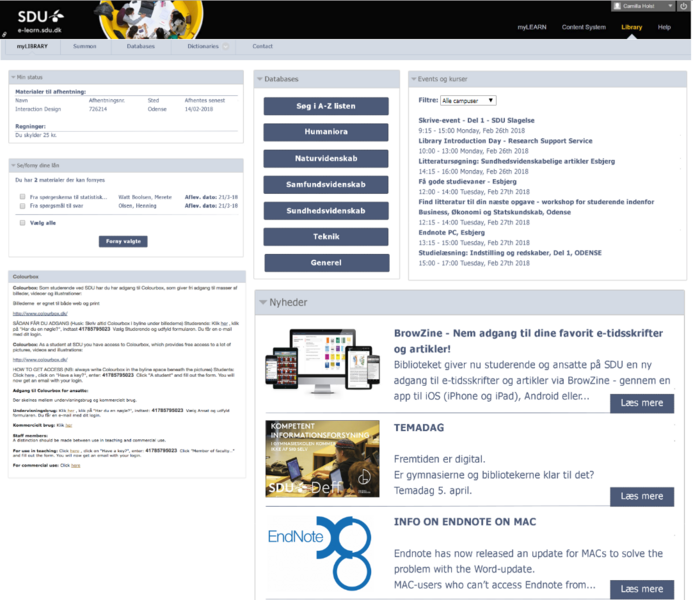Check the 'Fra spørgsmål til svar' loan checkbox

(x=22, y=207)
